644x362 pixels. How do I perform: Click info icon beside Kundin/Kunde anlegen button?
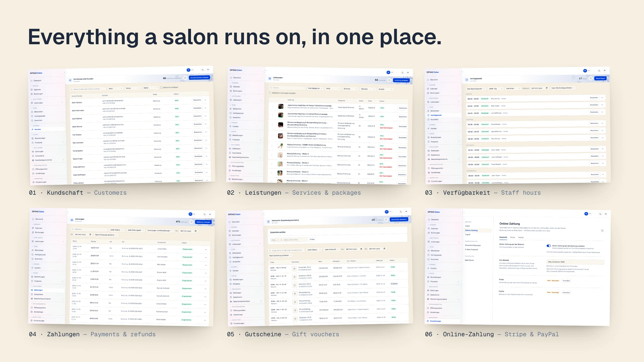[185, 78]
